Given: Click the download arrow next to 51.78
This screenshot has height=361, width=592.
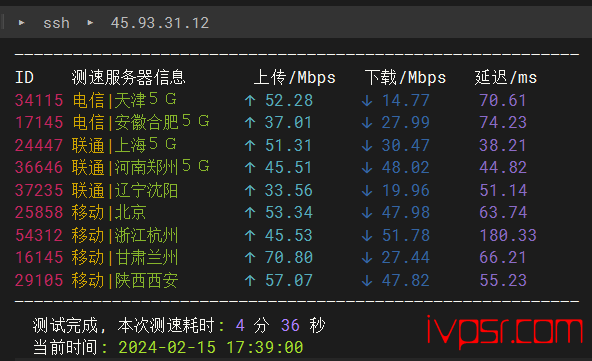Looking at the screenshot, I should [367, 236].
